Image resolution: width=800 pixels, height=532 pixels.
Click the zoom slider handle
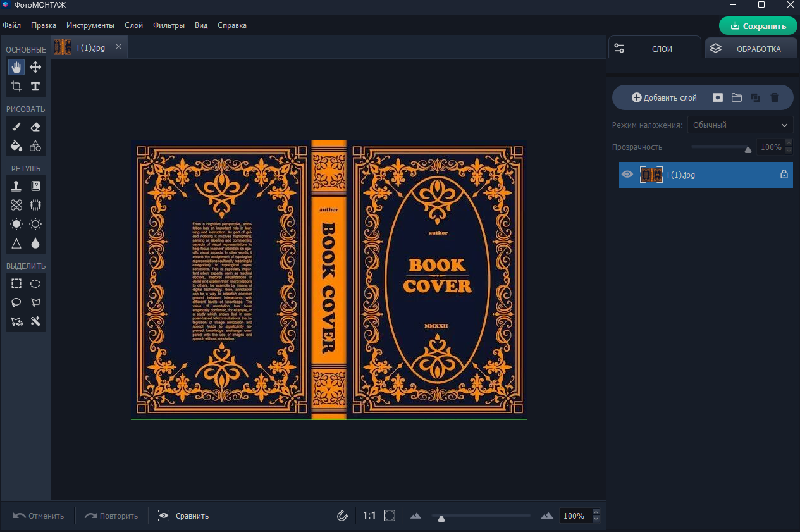point(441,519)
